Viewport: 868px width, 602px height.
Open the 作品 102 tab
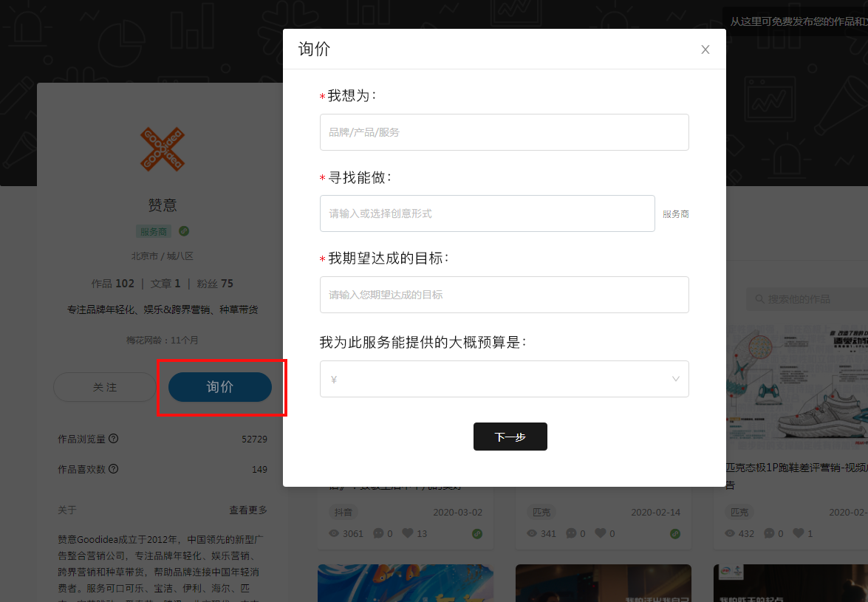pos(112,284)
